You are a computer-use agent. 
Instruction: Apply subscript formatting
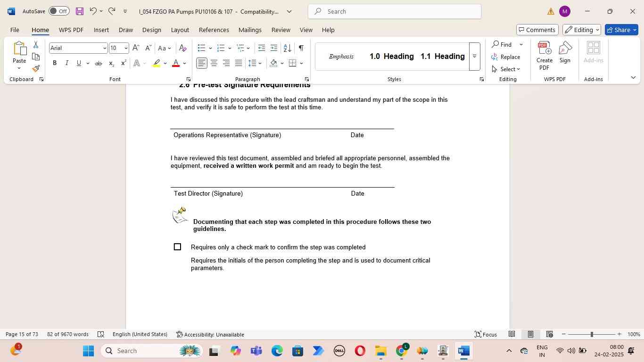(111, 63)
